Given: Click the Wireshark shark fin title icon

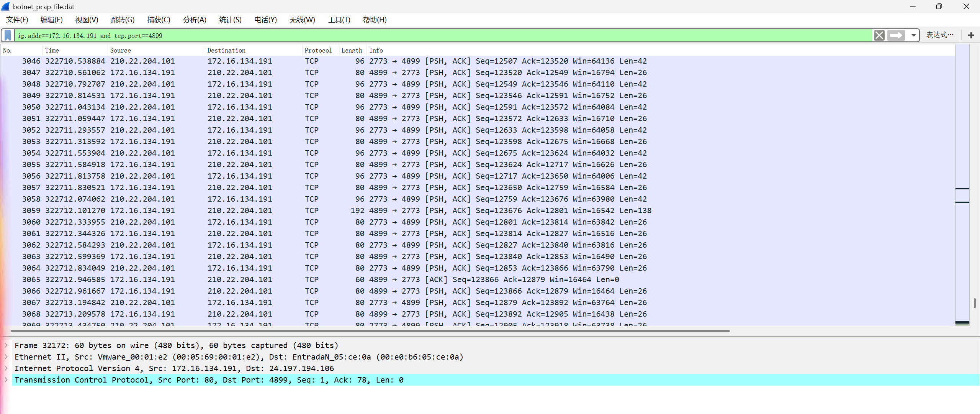Looking at the screenshot, I should [6, 7].
